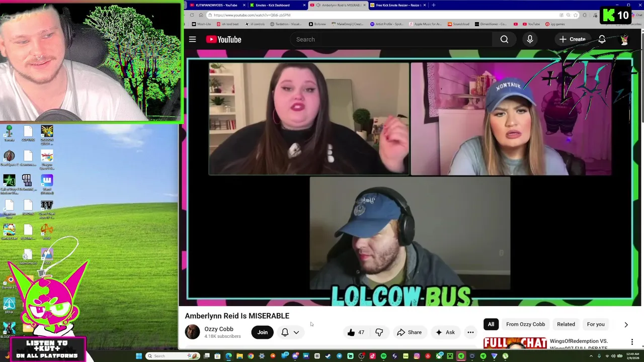Go to the YouTube home logo
This screenshot has width=644, height=362.
point(223,39)
